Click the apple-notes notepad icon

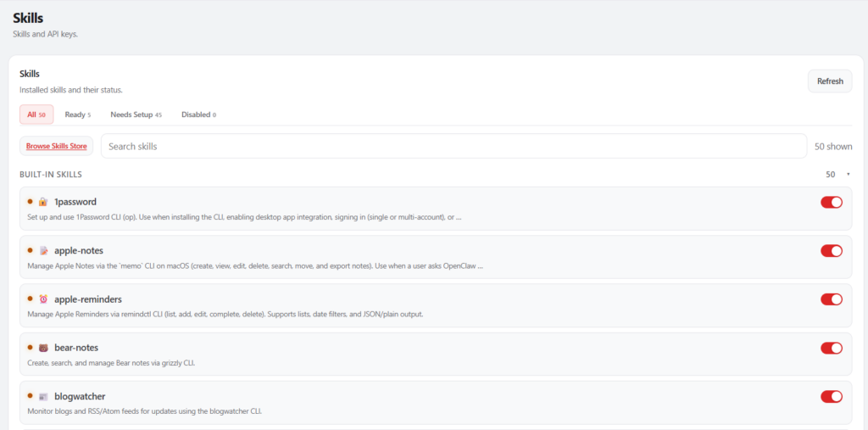43,251
